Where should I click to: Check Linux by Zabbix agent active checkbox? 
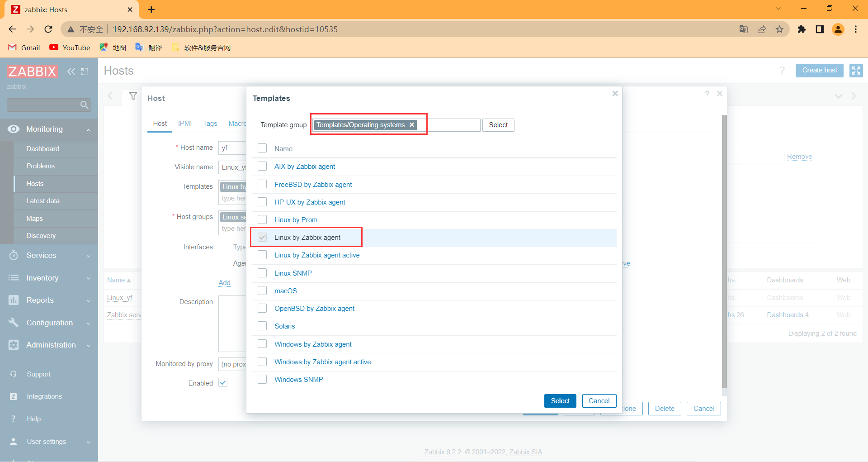pos(262,255)
